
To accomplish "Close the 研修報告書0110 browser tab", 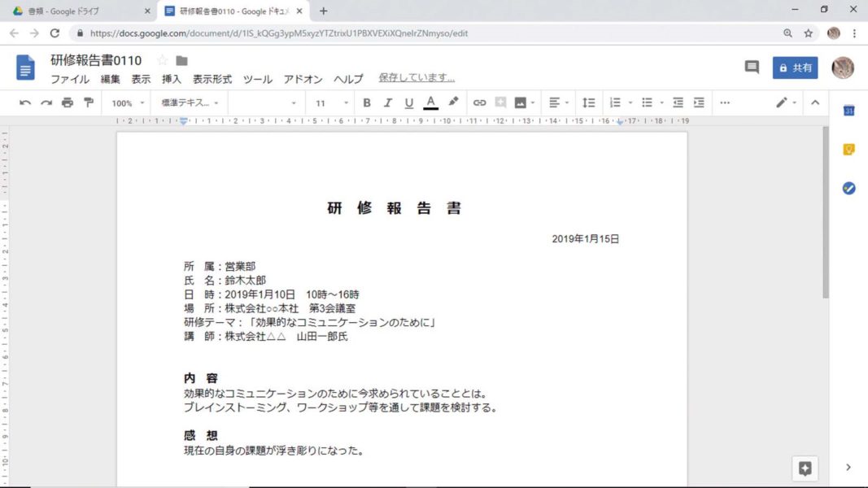I will pyautogui.click(x=299, y=11).
